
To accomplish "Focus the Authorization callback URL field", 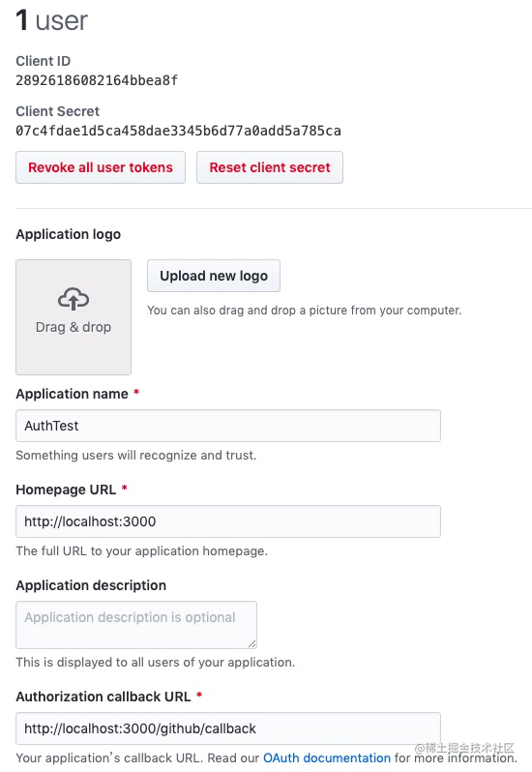I will (228, 728).
